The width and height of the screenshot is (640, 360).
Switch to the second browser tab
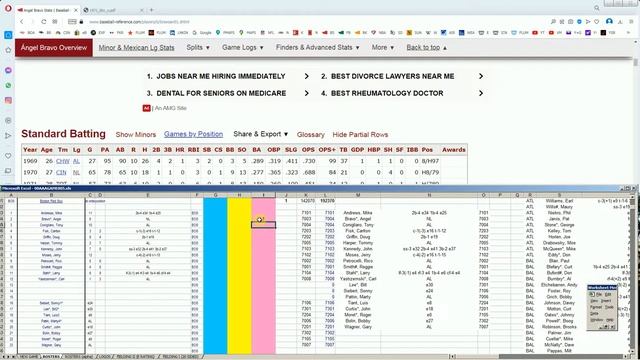tap(113, 10)
